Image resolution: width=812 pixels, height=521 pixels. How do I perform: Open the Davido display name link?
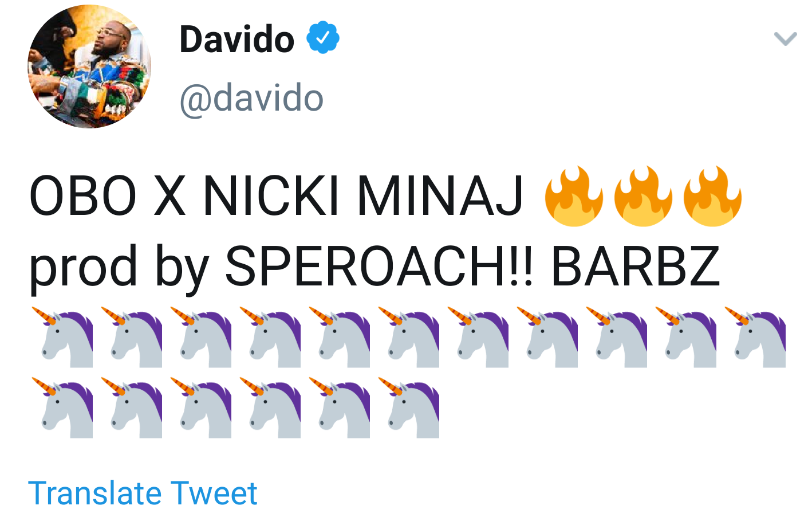pyautogui.click(x=236, y=39)
